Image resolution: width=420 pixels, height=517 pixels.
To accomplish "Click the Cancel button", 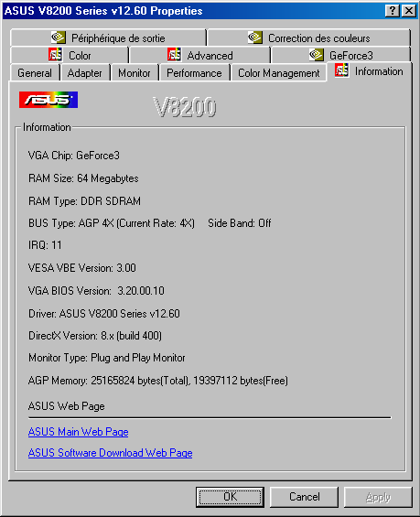I will [305, 497].
